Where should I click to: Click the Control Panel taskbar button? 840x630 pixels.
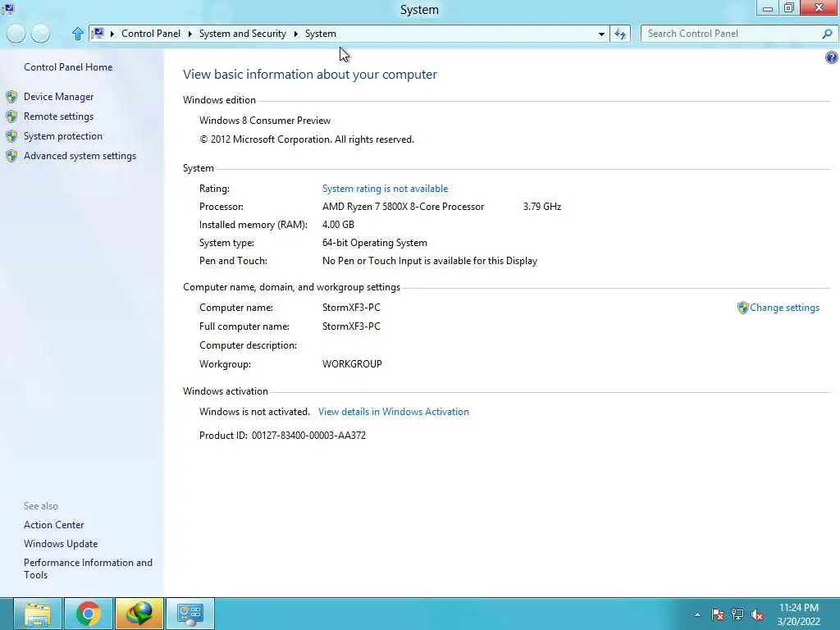[190, 614]
